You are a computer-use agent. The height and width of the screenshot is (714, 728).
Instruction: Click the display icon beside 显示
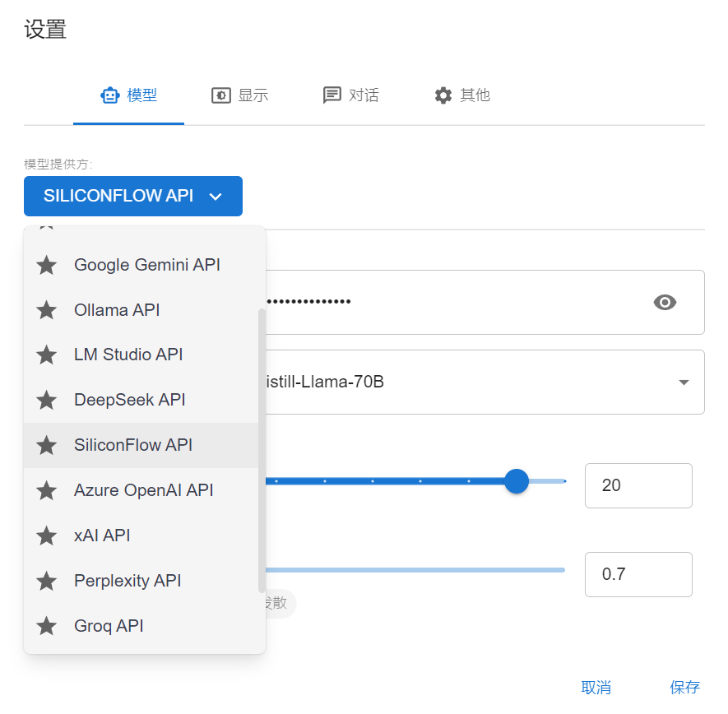click(221, 95)
